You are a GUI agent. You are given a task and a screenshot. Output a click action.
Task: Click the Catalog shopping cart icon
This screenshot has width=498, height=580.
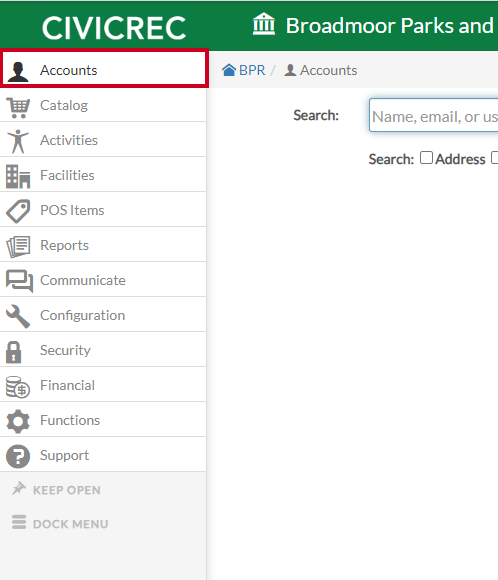(x=18, y=107)
